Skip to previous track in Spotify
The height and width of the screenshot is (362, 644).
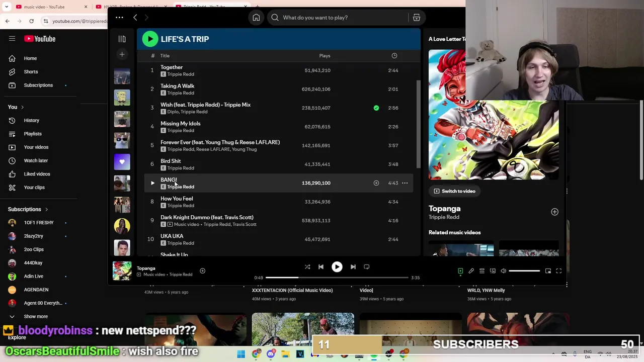321,267
